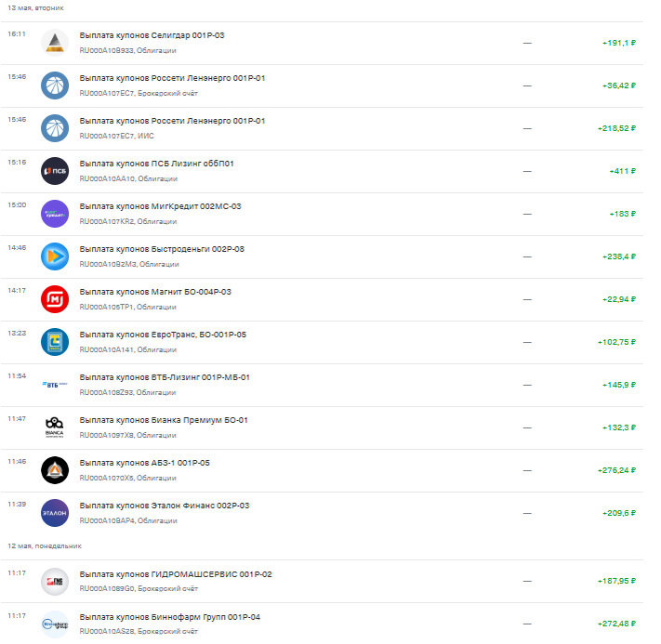Select the +36,42 ₽ amount
This screenshot has height=644, width=661.
pyautogui.click(x=619, y=85)
